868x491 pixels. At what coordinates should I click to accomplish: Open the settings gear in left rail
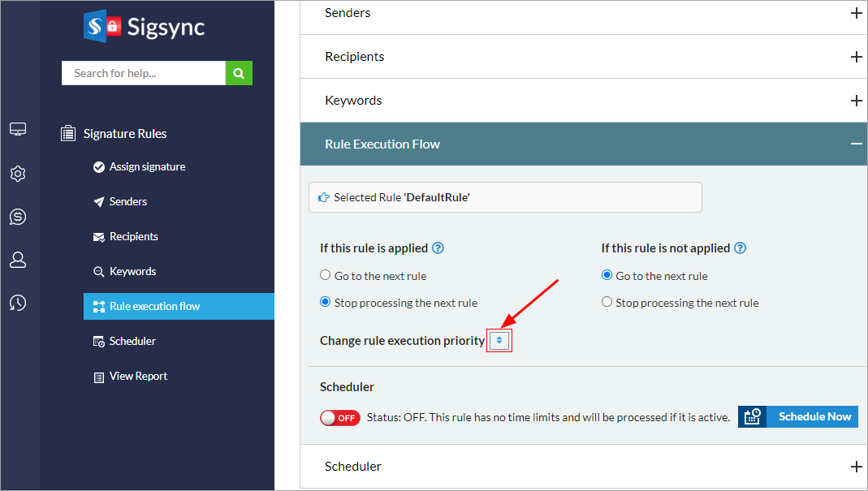tap(18, 174)
